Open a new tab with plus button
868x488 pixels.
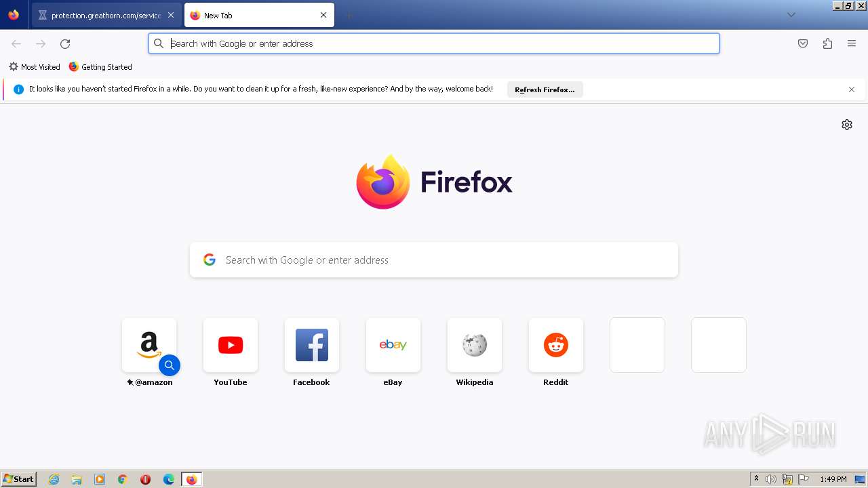coord(349,15)
